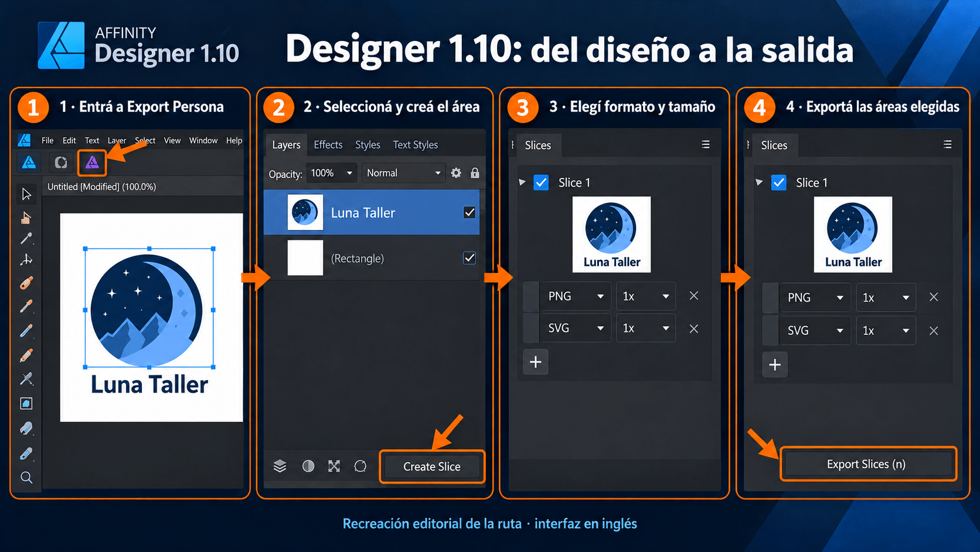980x552 pixels.
Task: Select the (Rectangle) layer row
Action: (x=372, y=258)
